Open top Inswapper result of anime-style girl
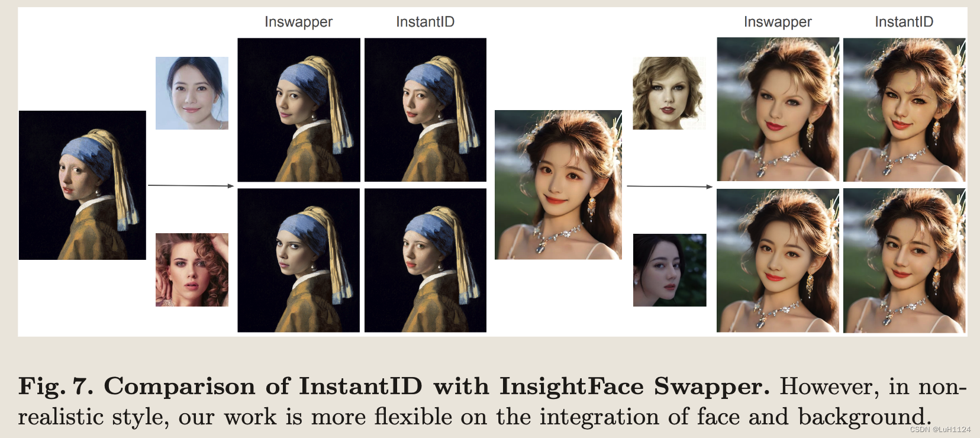980x438 pixels. [x=778, y=109]
